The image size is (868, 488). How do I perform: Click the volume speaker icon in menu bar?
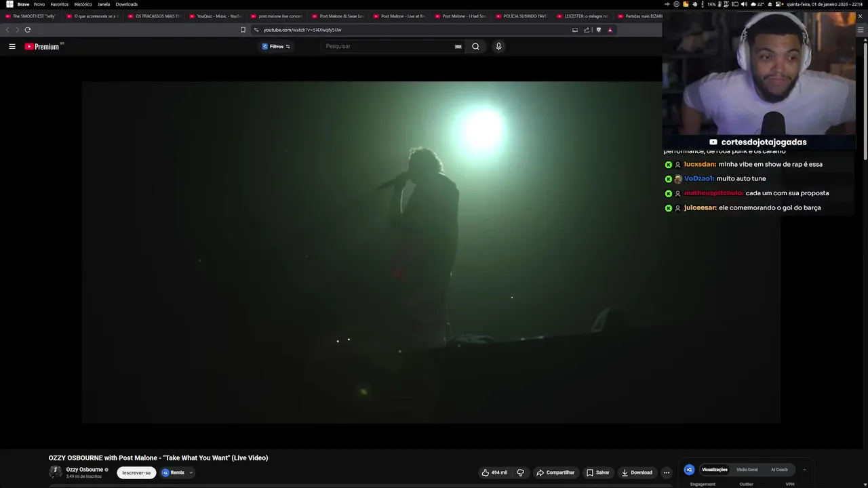click(x=744, y=4)
